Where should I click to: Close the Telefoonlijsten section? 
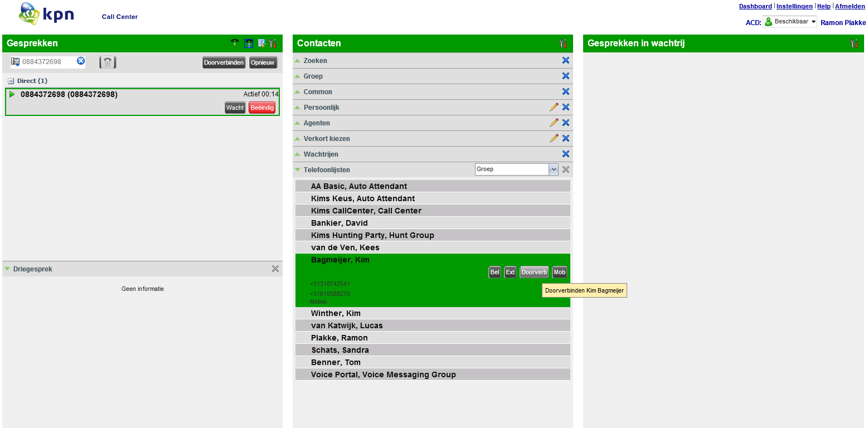point(566,169)
